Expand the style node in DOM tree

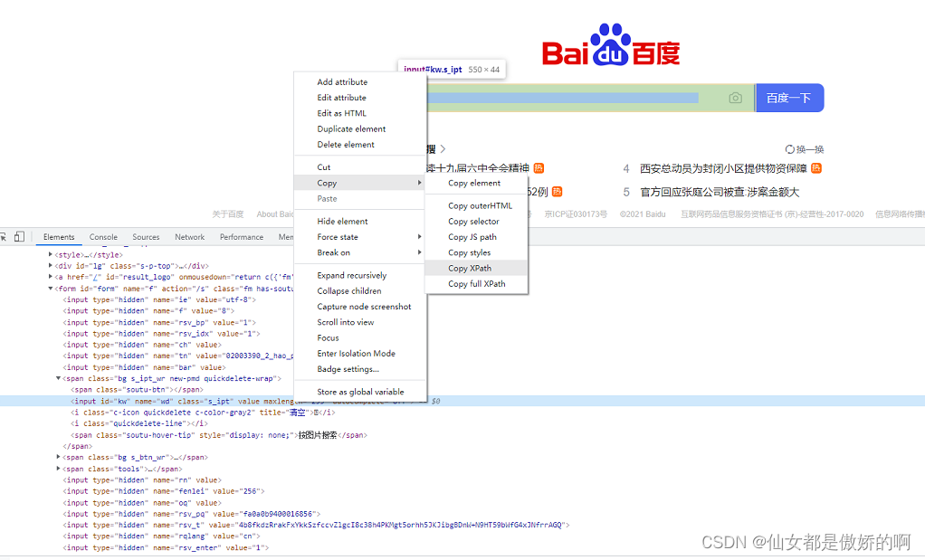pyautogui.click(x=50, y=254)
